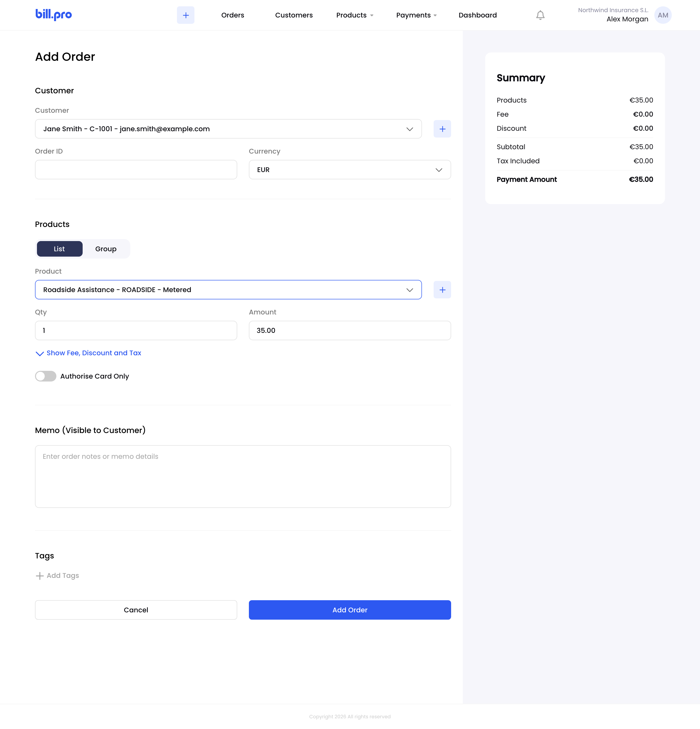Click the Cancel button

coord(136,610)
